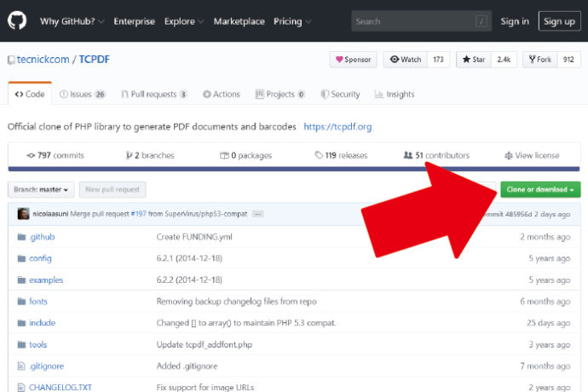The width and height of the screenshot is (588, 392).
Task: Open the Branch: master dropdown
Action: coord(41,190)
